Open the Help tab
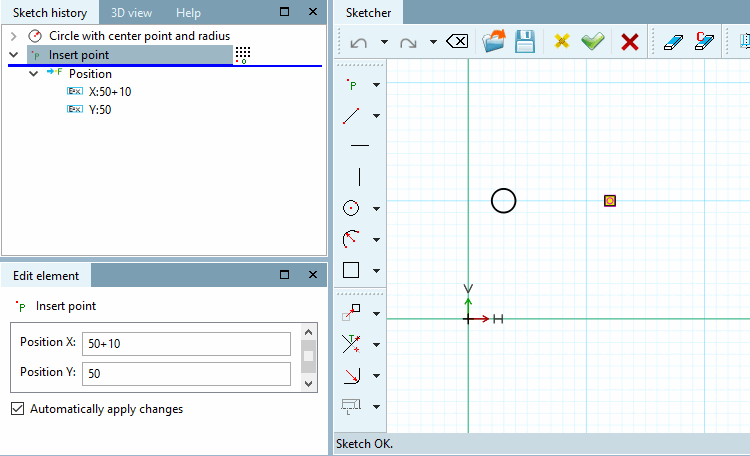 pos(188,13)
